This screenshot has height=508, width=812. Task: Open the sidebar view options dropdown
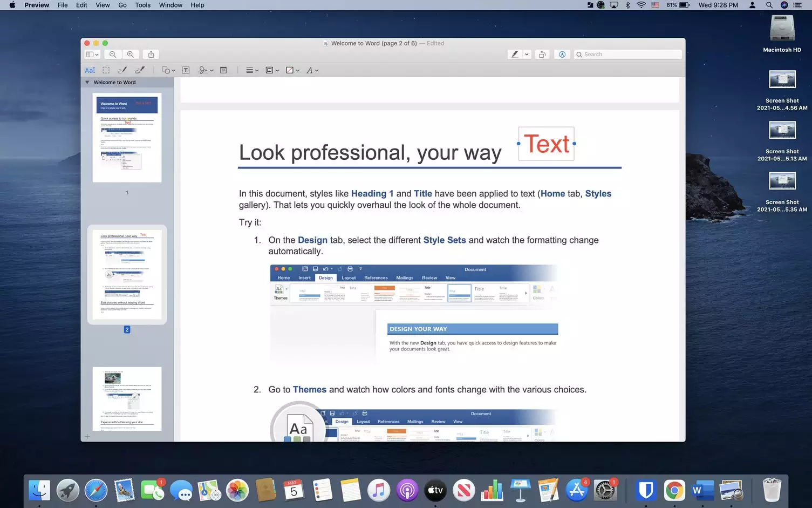click(x=93, y=55)
